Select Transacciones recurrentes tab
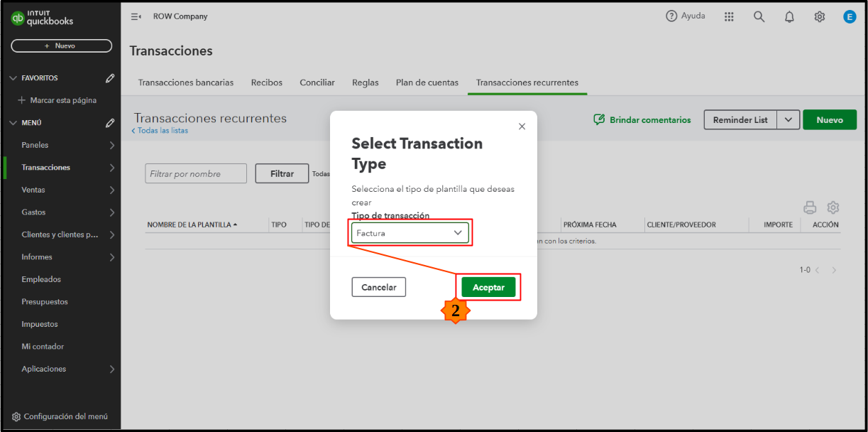 click(x=527, y=82)
